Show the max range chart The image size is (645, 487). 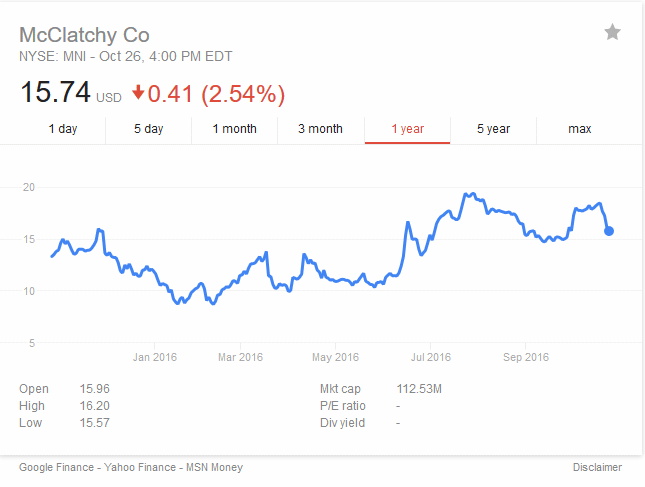(580, 129)
